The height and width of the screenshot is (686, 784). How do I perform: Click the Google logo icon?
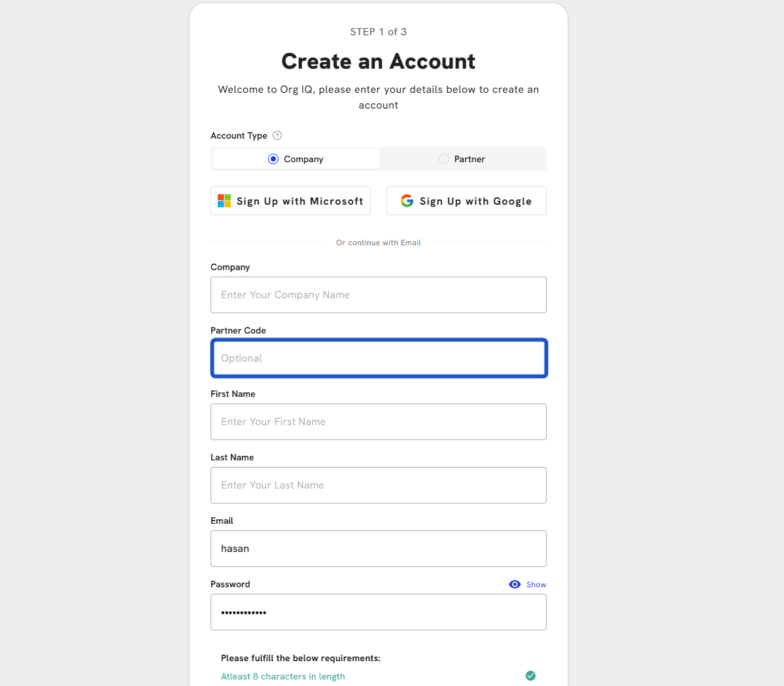click(407, 201)
